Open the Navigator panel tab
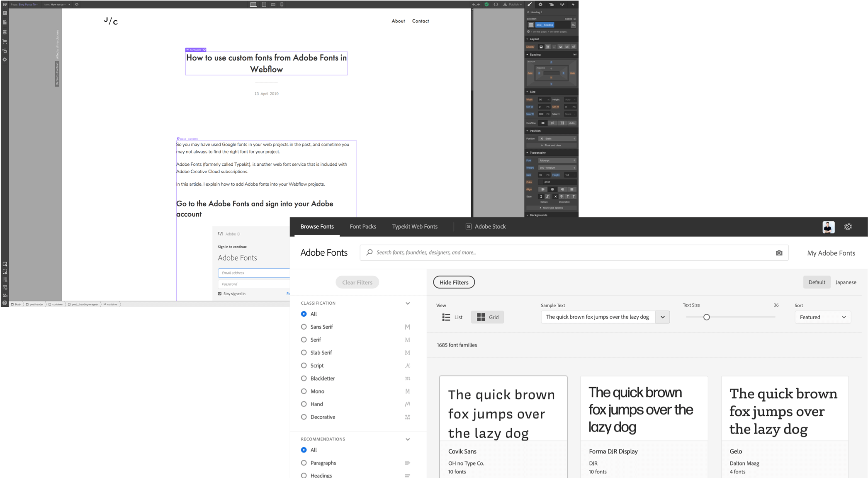 pyautogui.click(x=551, y=5)
